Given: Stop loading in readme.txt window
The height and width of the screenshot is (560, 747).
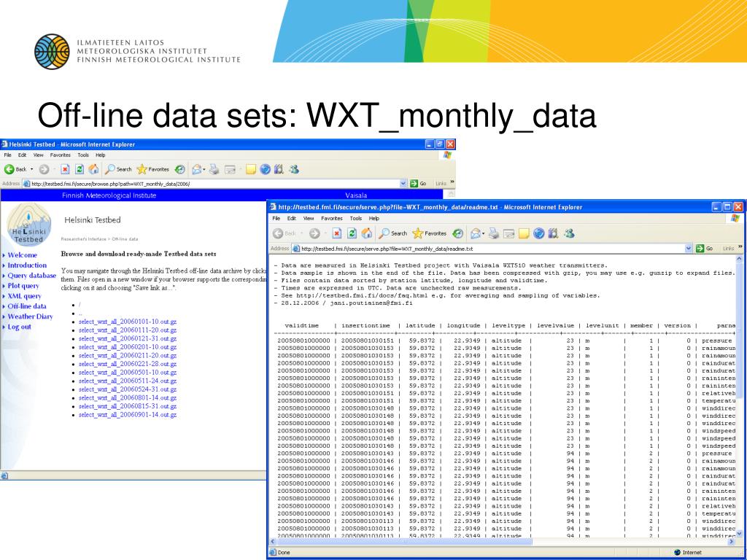Looking at the screenshot, I should click(337, 233).
